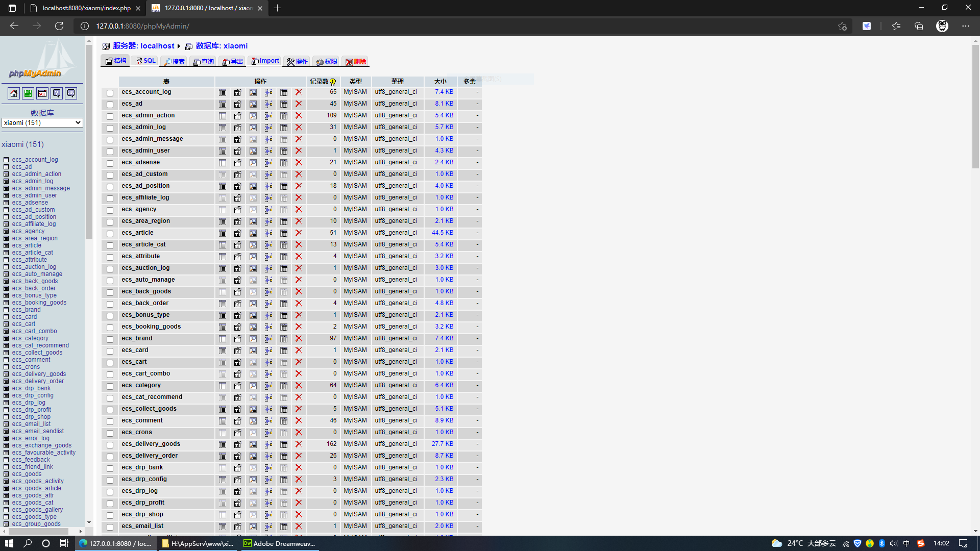Open the SQL query window icon
This screenshot has width=980, height=551.
[x=42, y=93]
